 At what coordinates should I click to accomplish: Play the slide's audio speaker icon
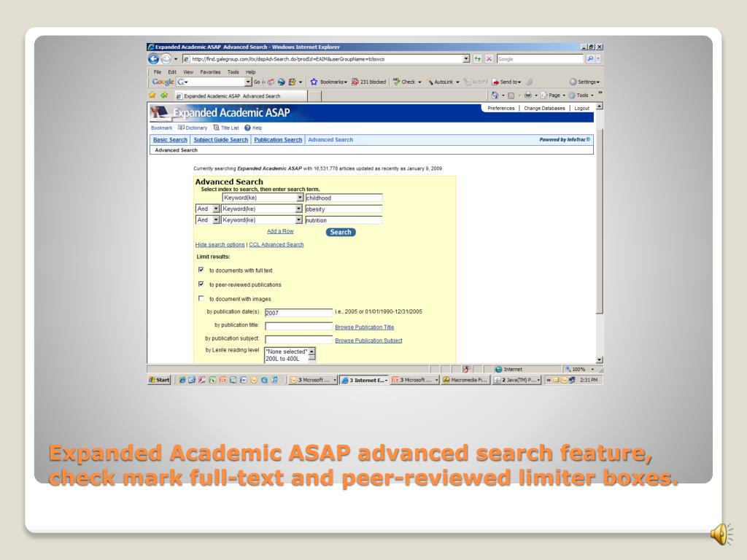point(721,534)
